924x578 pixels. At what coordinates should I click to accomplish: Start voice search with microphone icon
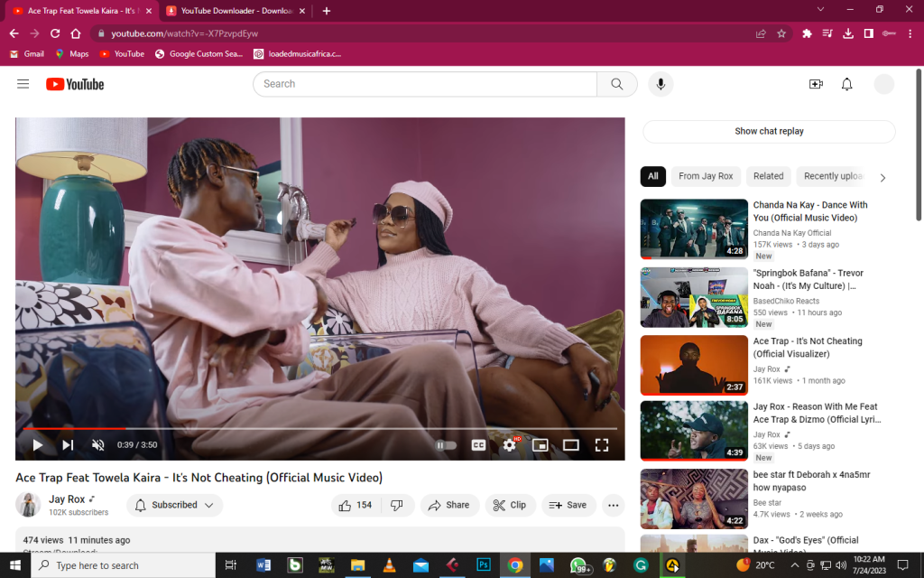pos(661,84)
